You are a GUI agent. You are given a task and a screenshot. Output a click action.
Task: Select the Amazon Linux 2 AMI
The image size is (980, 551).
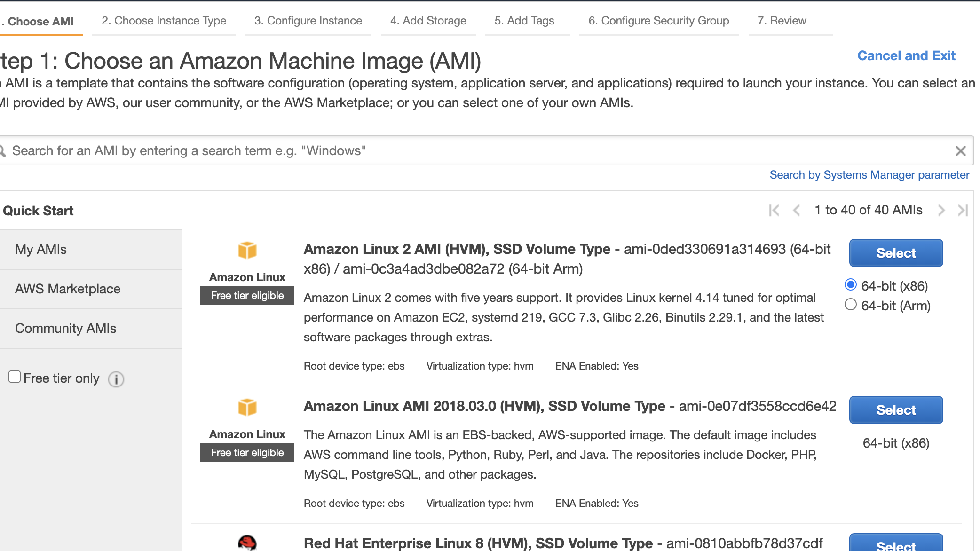pyautogui.click(x=896, y=253)
